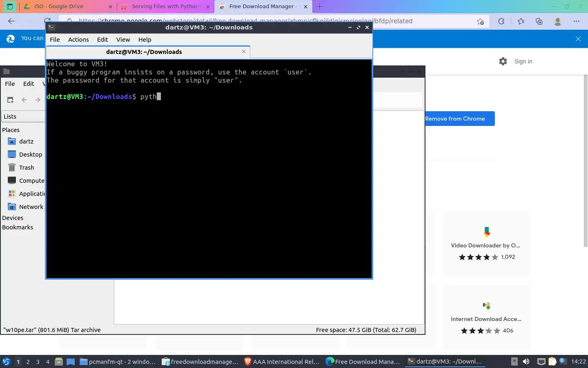Go back in the file manager
This screenshot has height=368, width=588.
point(24,100)
